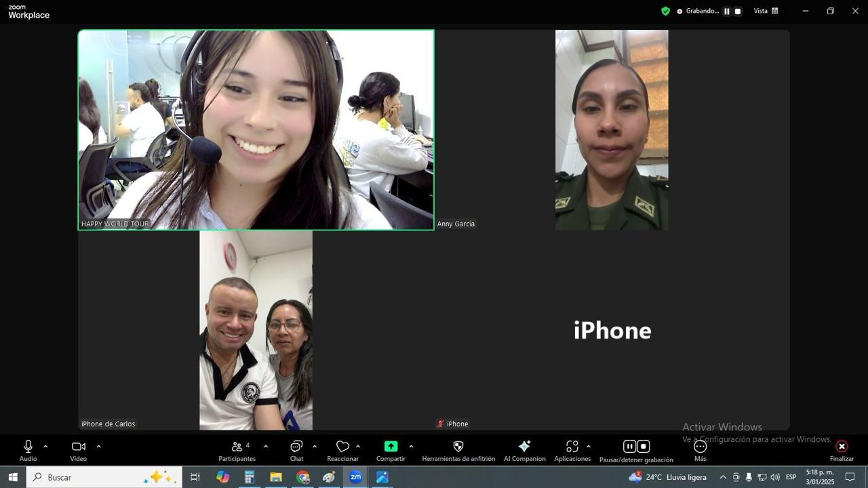
Task: Open the Copilot taskbar icon
Action: pos(222,477)
